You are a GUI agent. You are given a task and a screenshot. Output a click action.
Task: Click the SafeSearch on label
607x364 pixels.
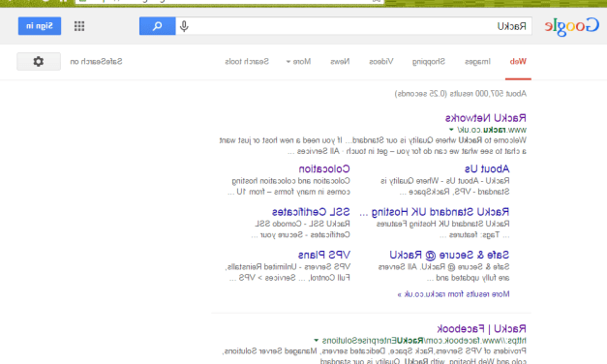pos(96,62)
